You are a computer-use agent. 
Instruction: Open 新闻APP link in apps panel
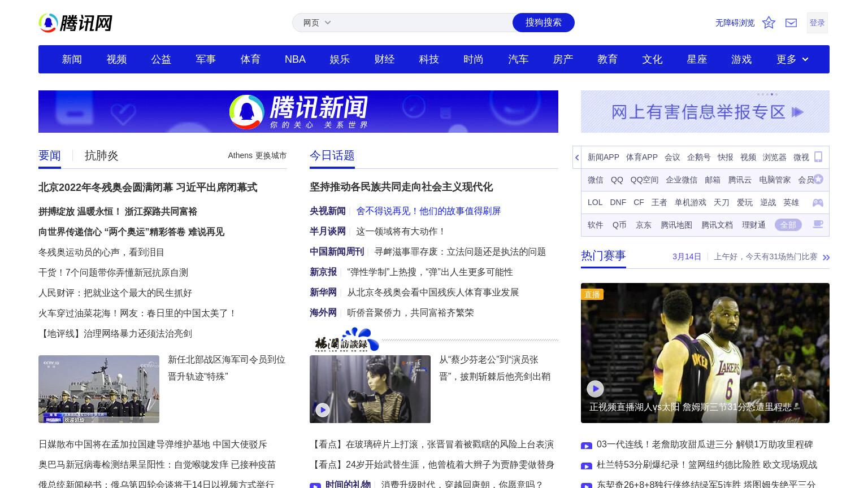[604, 157]
